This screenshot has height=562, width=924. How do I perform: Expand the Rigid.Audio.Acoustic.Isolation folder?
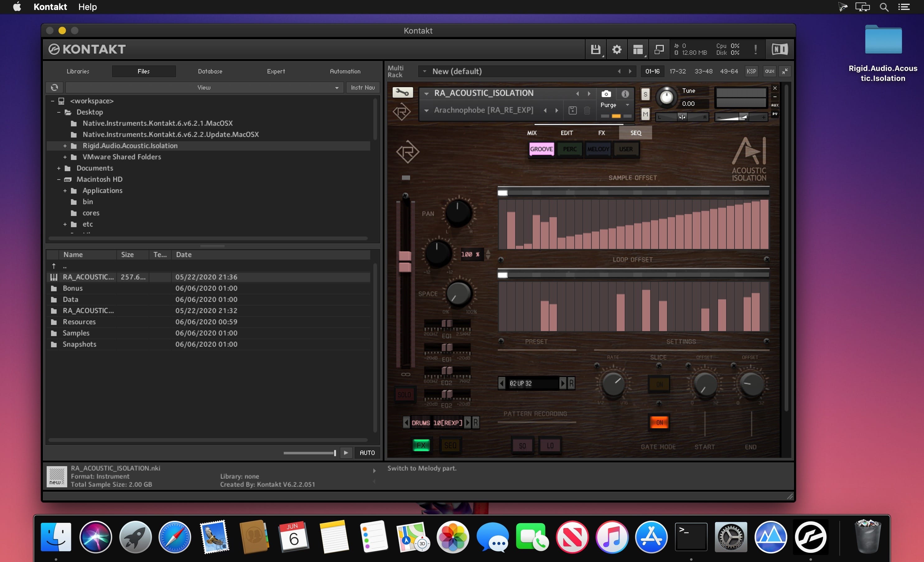point(65,146)
